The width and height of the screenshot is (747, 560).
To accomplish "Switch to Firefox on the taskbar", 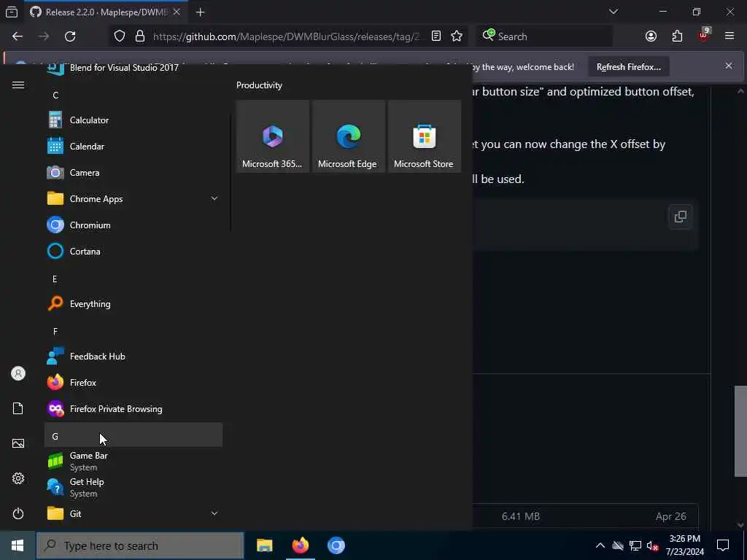I will 300,545.
